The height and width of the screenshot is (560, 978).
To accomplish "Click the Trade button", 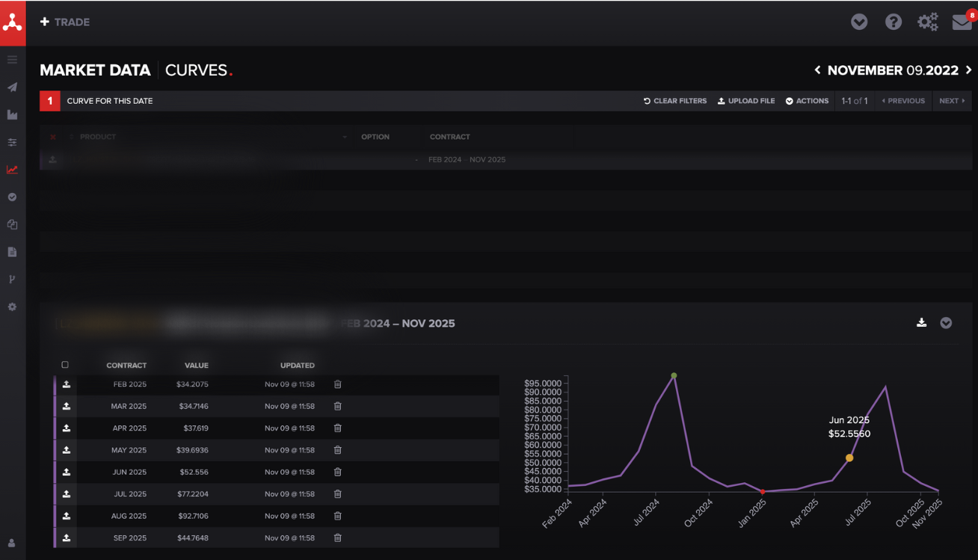I will (x=65, y=22).
